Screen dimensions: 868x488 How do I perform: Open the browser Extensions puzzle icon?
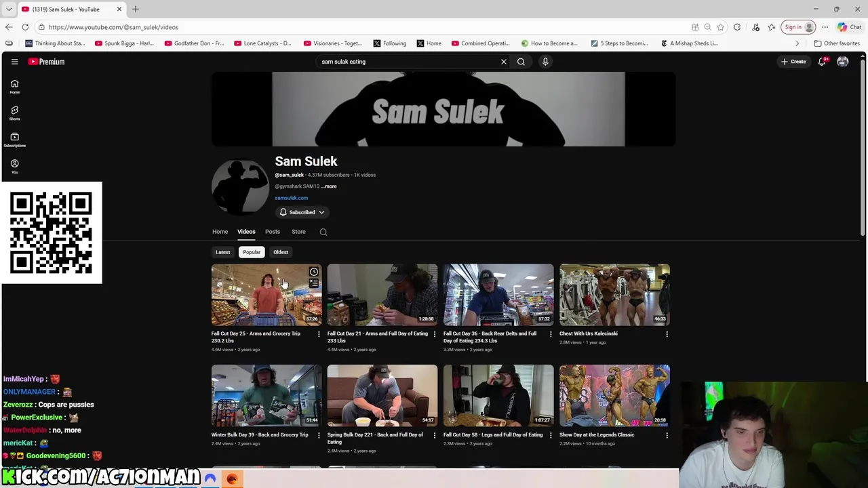(x=737, y=27)
